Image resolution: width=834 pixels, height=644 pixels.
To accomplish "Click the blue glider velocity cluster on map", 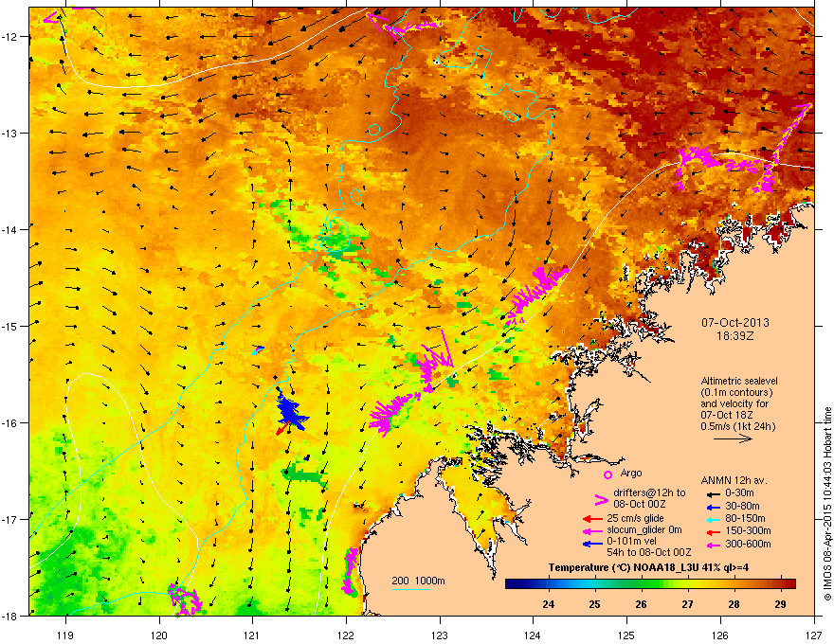I will tap(290, 412).
